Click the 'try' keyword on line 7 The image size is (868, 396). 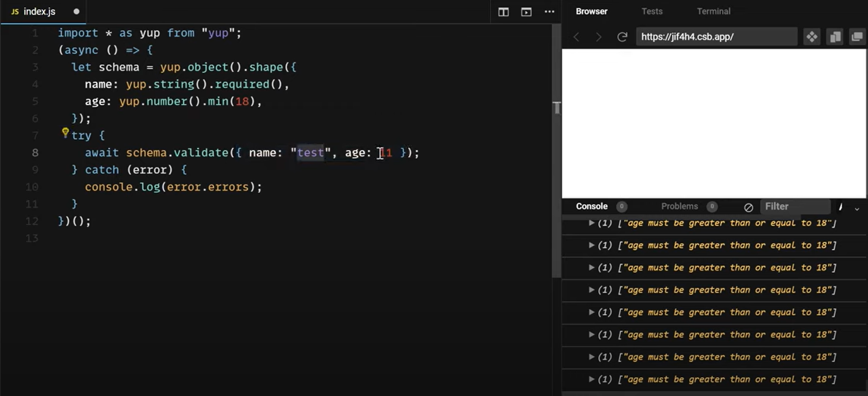pos(81,135)
